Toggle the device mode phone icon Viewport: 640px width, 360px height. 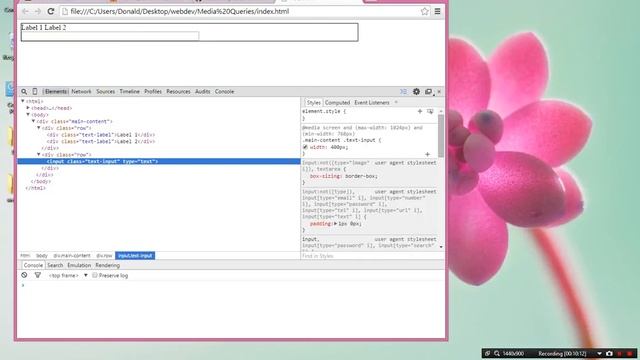coord(35,91)
